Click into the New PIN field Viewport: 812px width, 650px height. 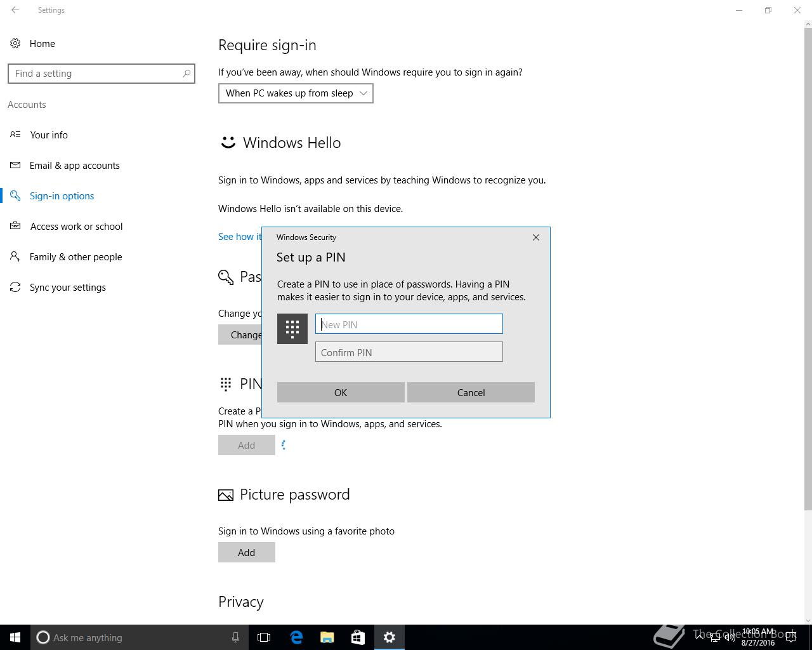coord(409,324)
